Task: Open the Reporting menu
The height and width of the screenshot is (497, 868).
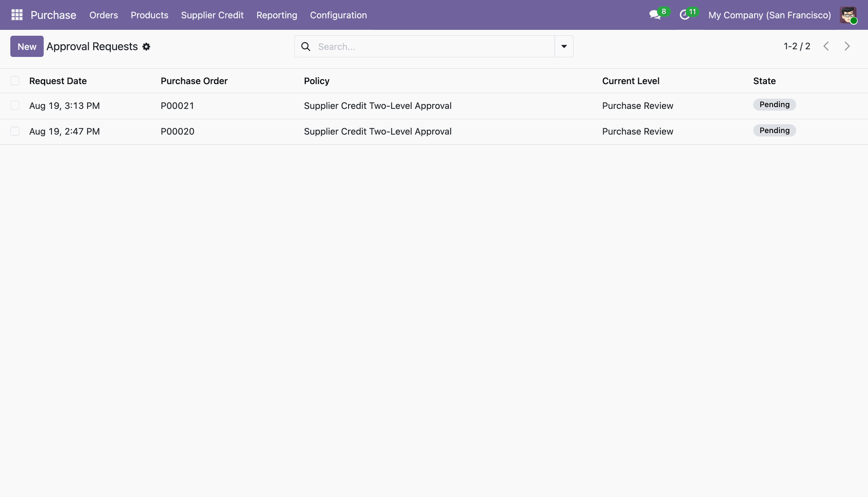Action: (x=277, y=15)
